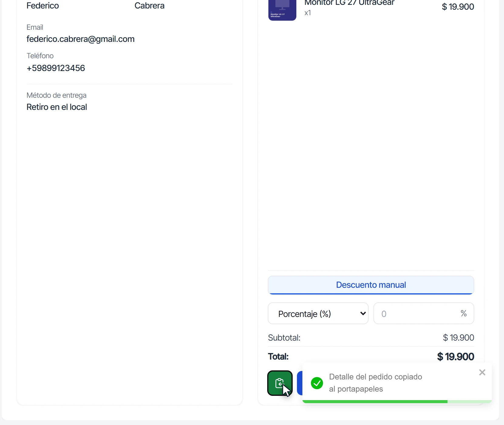Close the clipboard notification toast
504x425 pixels.
click(x=482, y=372)
